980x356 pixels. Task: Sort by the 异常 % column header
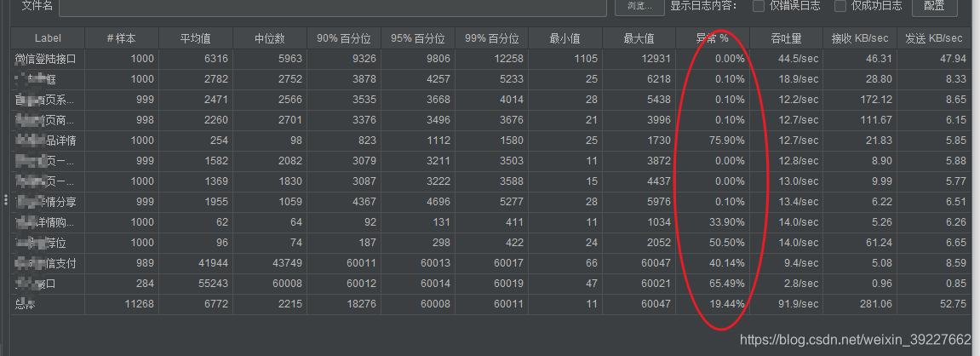[713, 39]
